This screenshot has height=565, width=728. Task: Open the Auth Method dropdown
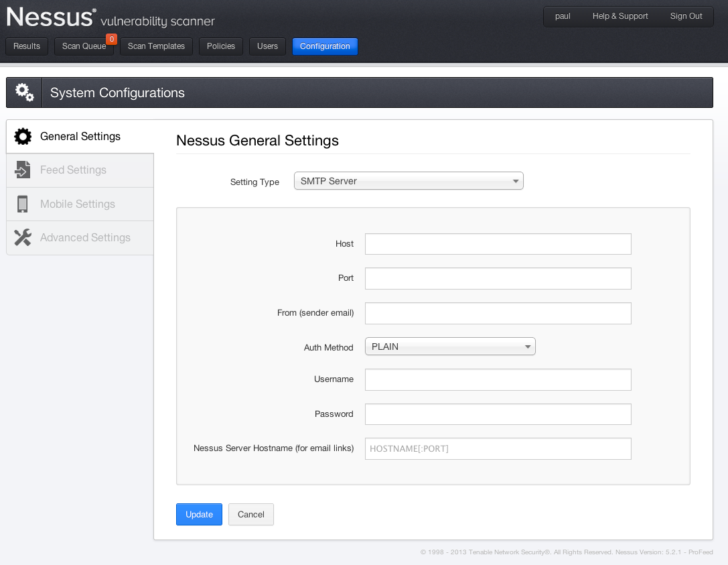(450, 347)
